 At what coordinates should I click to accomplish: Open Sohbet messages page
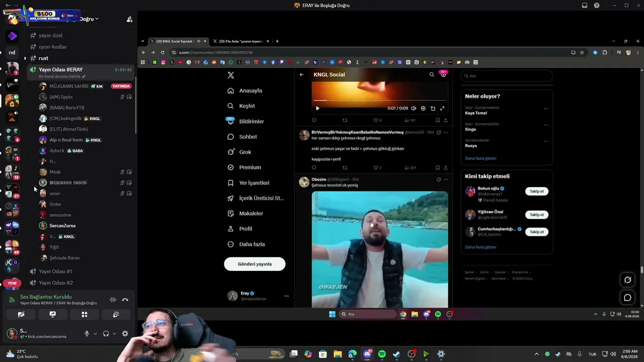[x=243, y=137]
